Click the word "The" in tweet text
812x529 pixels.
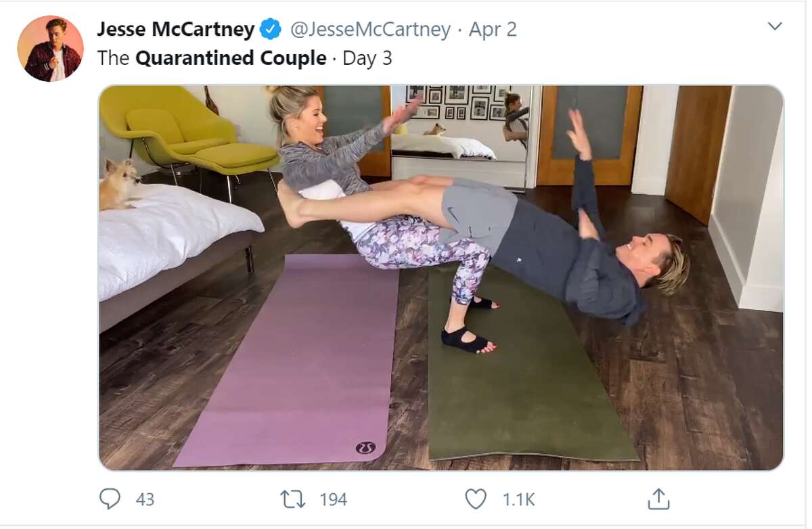pos(113,58)
